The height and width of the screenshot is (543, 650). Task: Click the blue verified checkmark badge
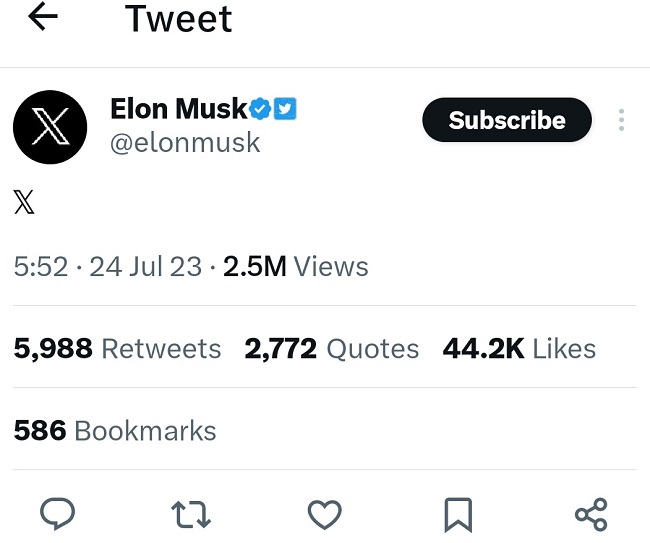(x=260, y=108)
